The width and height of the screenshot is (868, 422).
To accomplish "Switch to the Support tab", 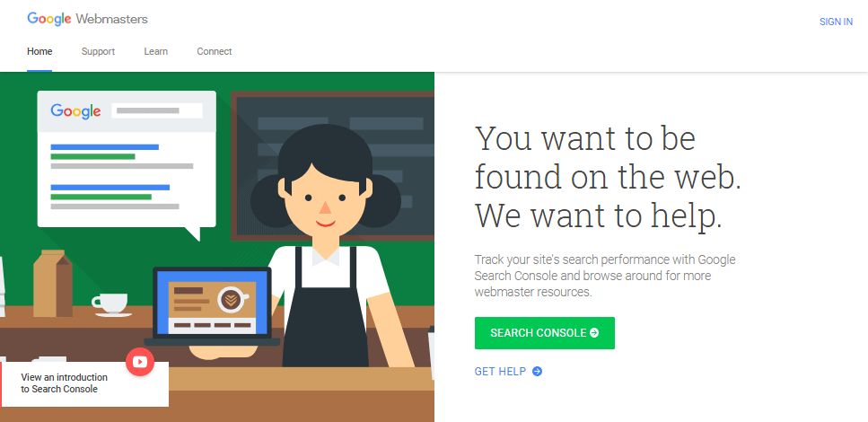I will tap(98, 51).
